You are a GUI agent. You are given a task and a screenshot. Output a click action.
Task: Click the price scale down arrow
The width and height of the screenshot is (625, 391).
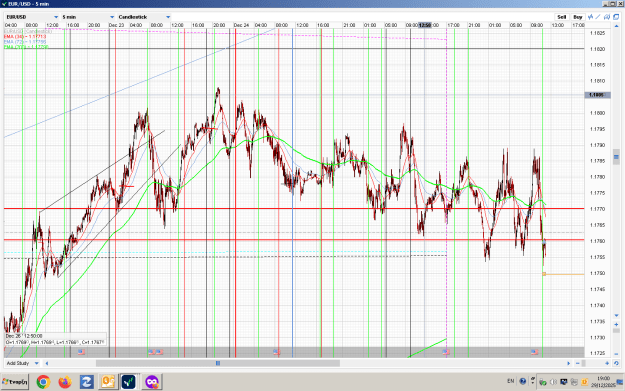[616, 316]
